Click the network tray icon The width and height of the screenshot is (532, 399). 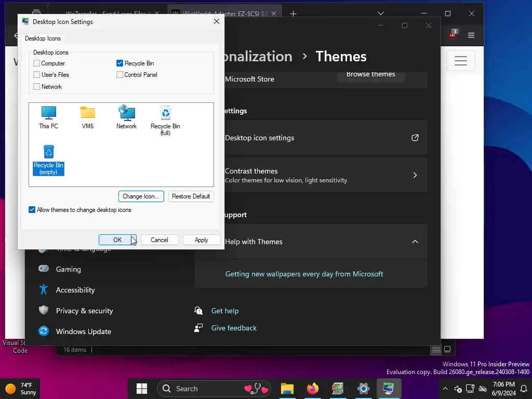[x=470, y=389]
